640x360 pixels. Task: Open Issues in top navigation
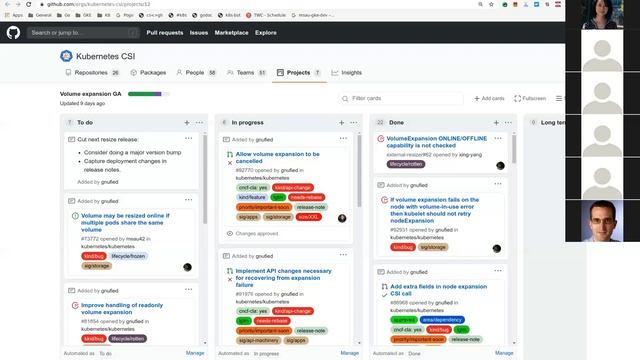(199, 33)
